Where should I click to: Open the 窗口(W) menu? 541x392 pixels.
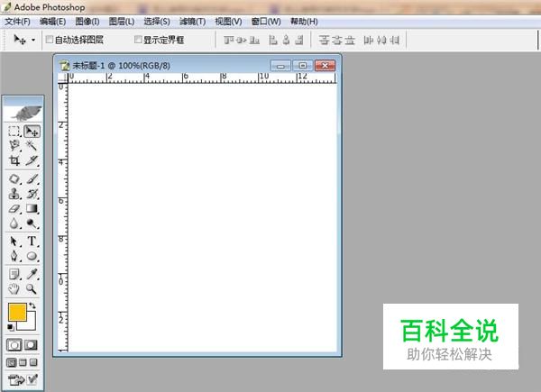[266, 22]
